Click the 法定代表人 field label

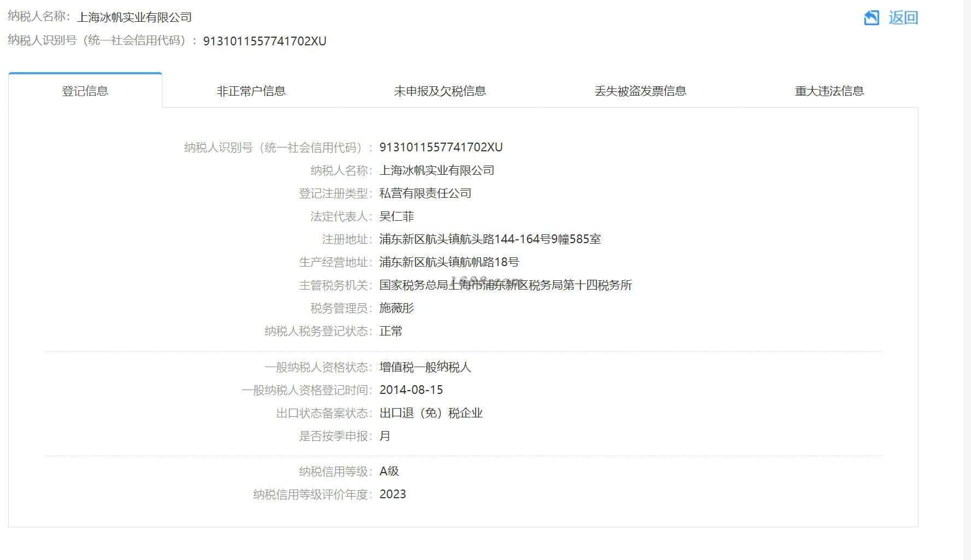pos(341,216)
